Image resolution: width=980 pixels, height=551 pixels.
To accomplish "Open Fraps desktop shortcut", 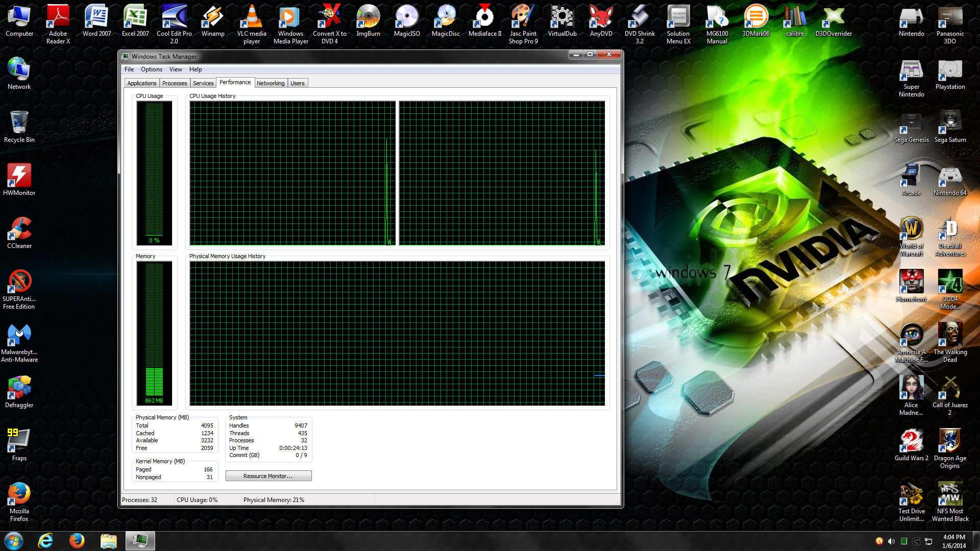I will click(x=19, y=446).
